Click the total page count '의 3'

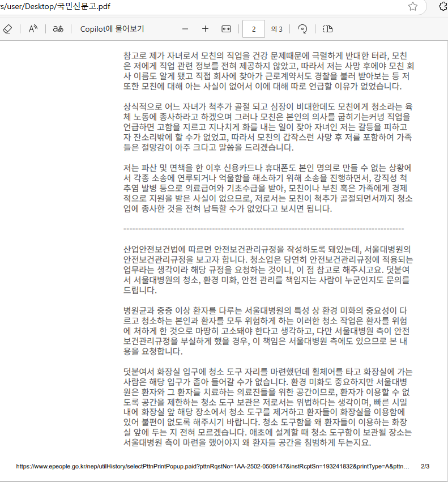tap(277, 29)
